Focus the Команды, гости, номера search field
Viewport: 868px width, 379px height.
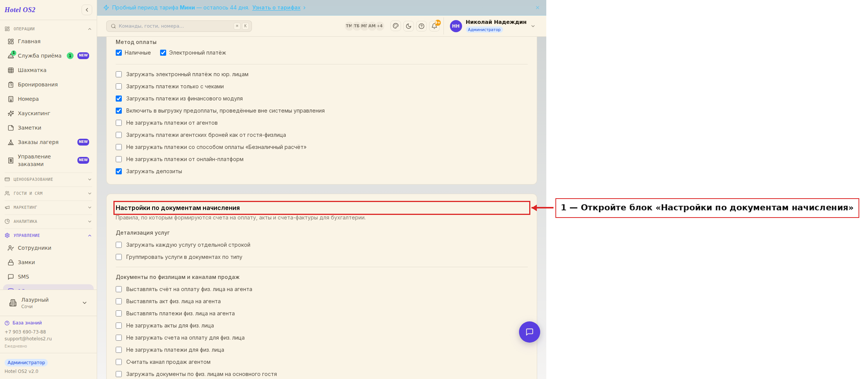tap(179, 26)
